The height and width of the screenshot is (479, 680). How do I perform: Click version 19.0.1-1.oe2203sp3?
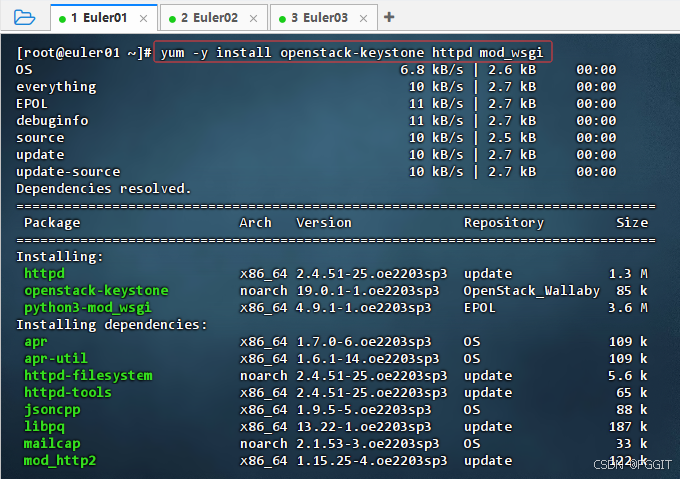(x=368, y=290)
